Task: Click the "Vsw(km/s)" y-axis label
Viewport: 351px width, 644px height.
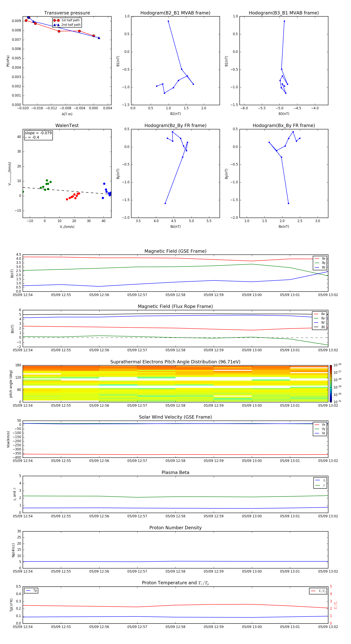Action: point(8,439)
